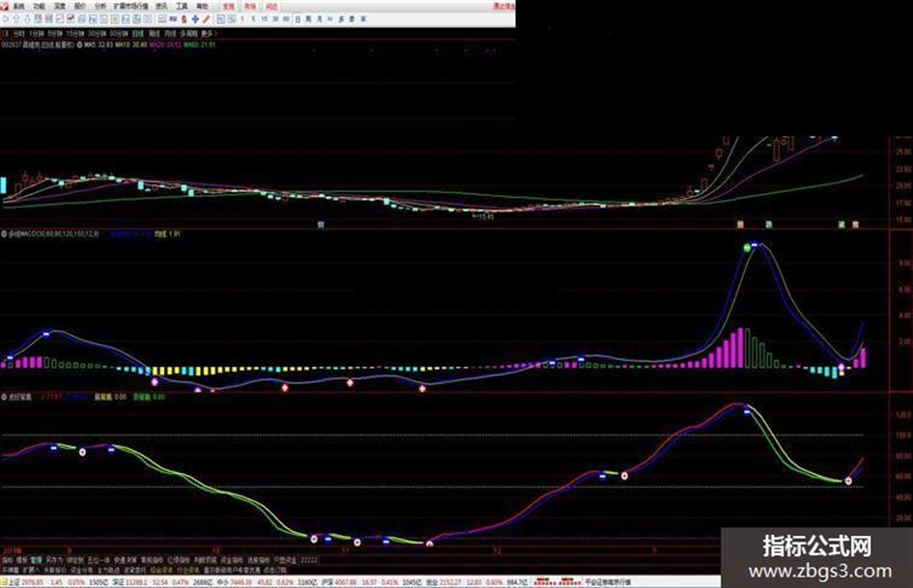
Task: Click toolbar button 日 for daily chart
Action: (297, 19)
